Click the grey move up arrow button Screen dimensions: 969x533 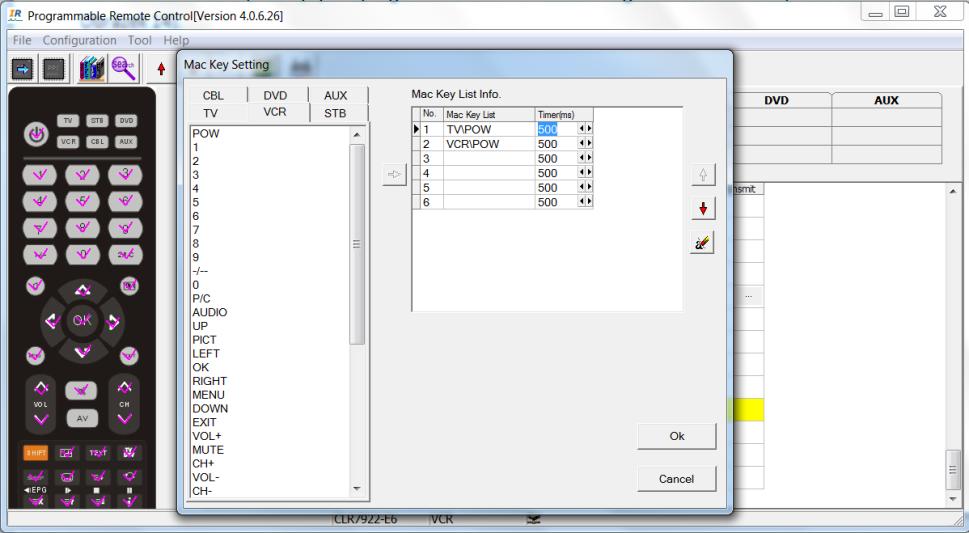point(703,175)
